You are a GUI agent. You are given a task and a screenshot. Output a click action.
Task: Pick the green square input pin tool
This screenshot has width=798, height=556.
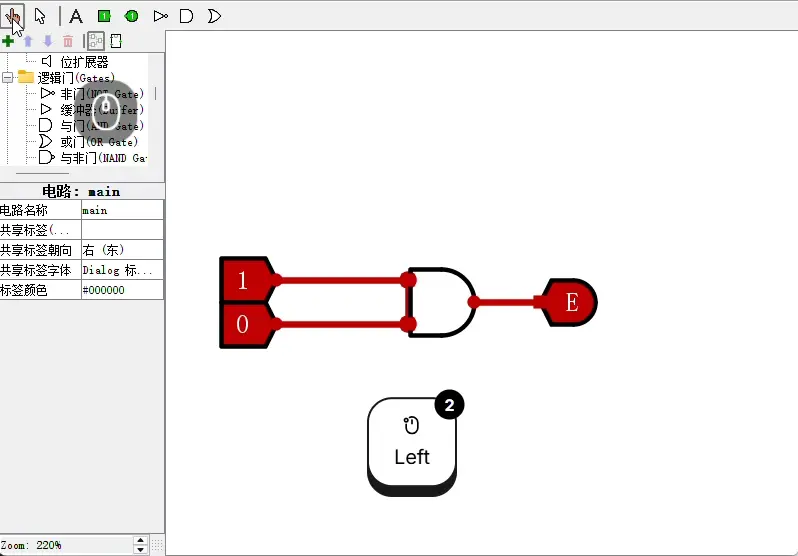point(104,15)
